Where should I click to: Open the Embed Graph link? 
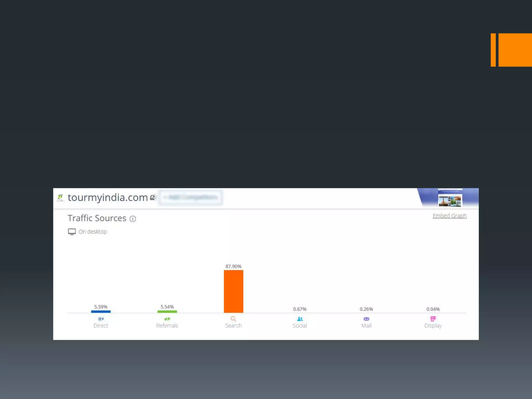pos(449,216)
